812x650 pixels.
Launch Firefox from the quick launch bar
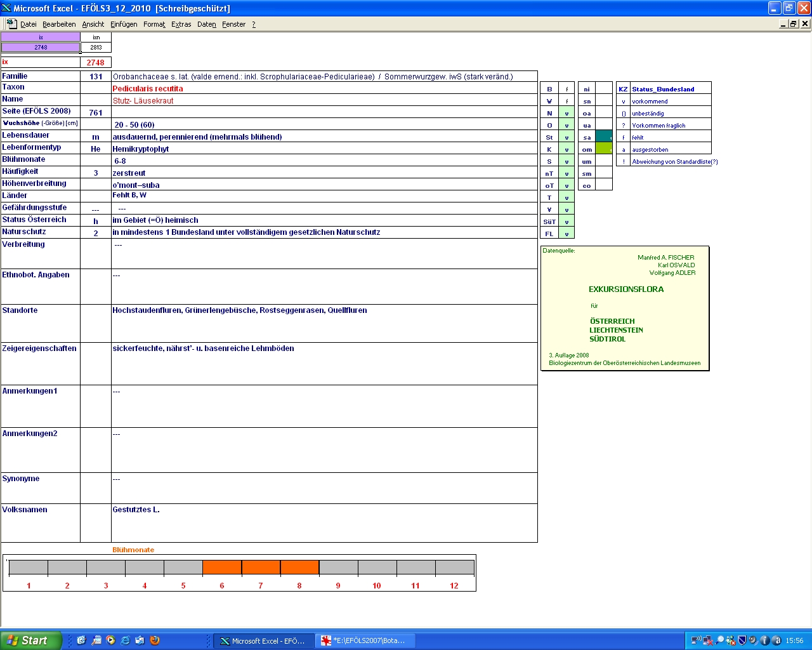(155, 640)
